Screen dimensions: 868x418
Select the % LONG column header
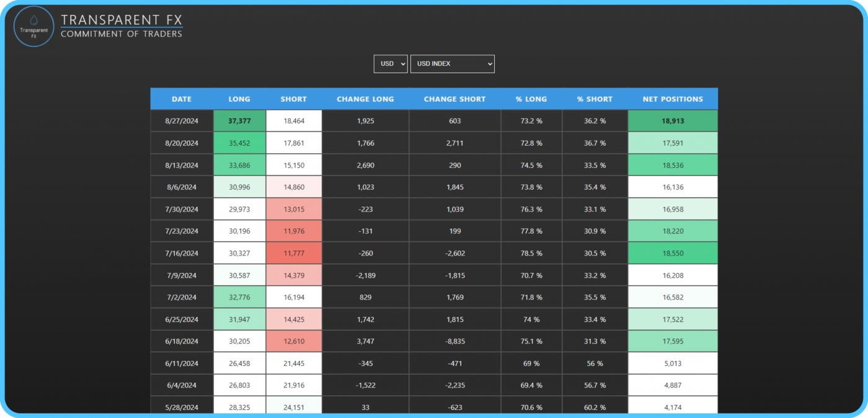(x=531, y=99)
